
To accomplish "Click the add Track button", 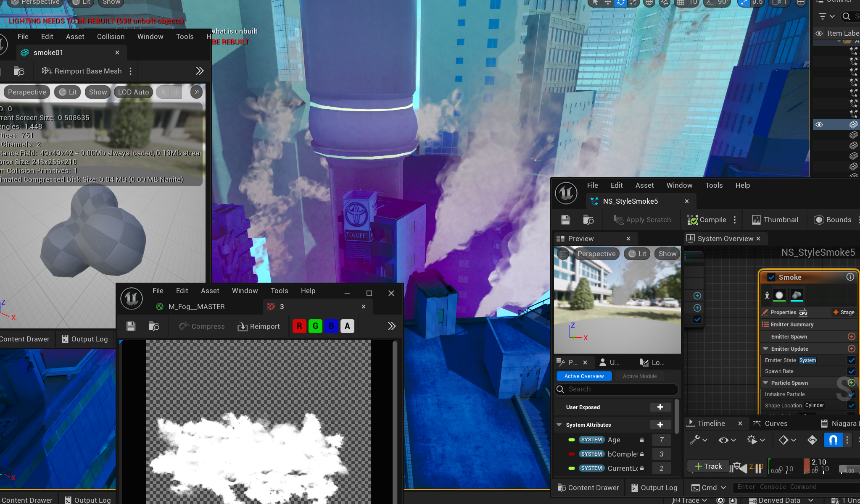I will [708, 466].
